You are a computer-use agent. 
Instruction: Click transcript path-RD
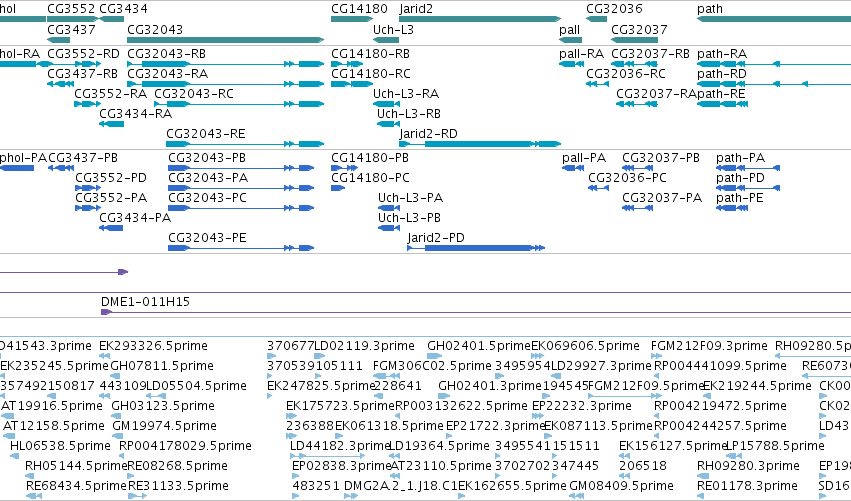click(722, 74)
